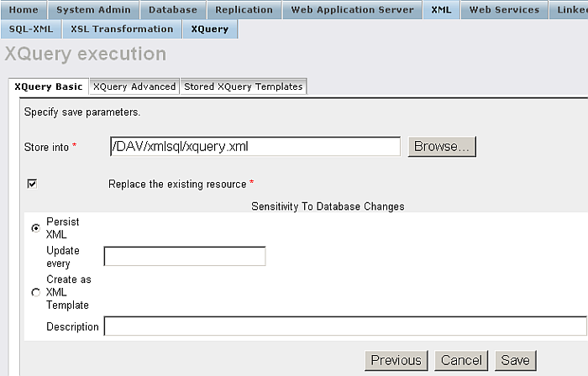Click the Update every input field
The height and width of the screenshot is (376, 588).
click(185, 256)
